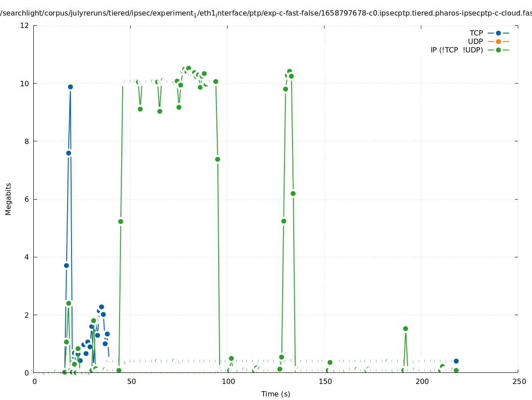Select the 250 tick label on x-axis
Screen dimensions: 532x400
point(518,381)
